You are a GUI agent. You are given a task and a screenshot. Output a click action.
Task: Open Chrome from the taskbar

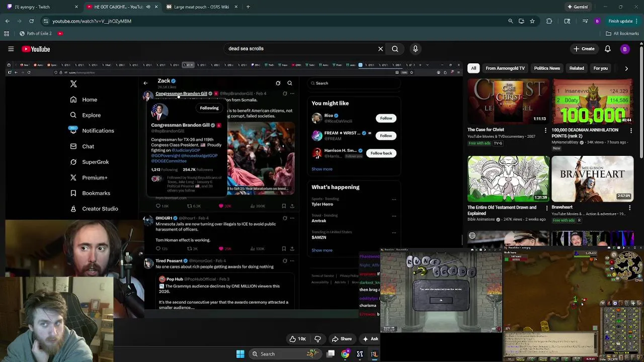pos(345,354)
